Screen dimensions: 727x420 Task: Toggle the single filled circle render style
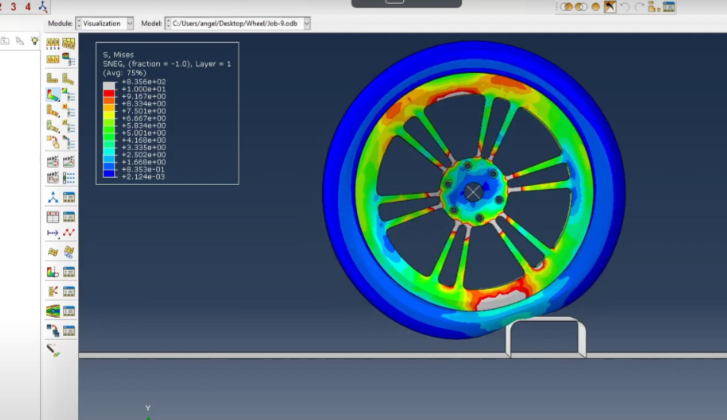pos(595,7)
